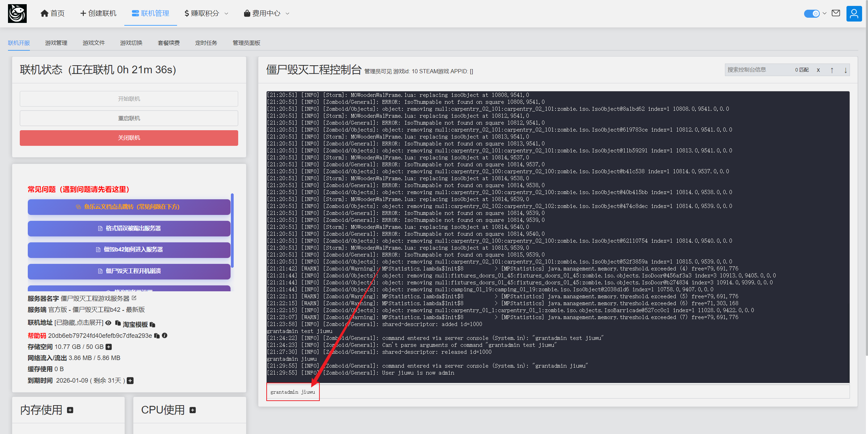Copy the 帮助码 help code
Viewport: 868px width, 434px height.
point(157,336)
